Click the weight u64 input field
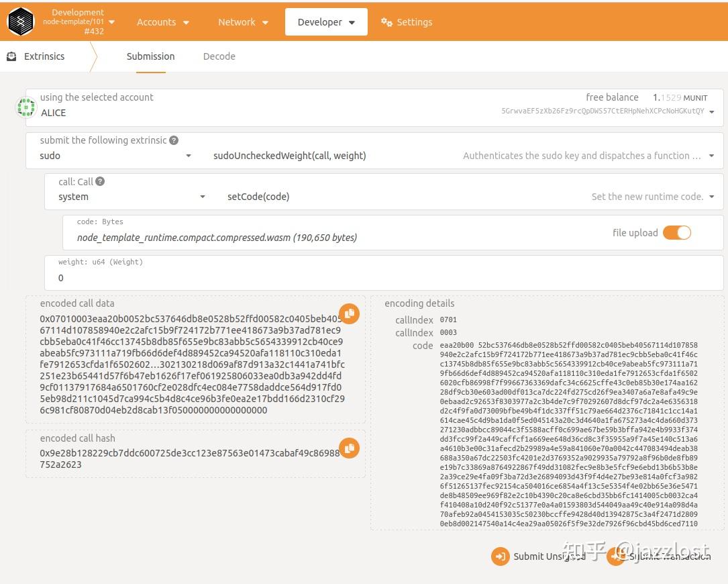 coord(384,273)
